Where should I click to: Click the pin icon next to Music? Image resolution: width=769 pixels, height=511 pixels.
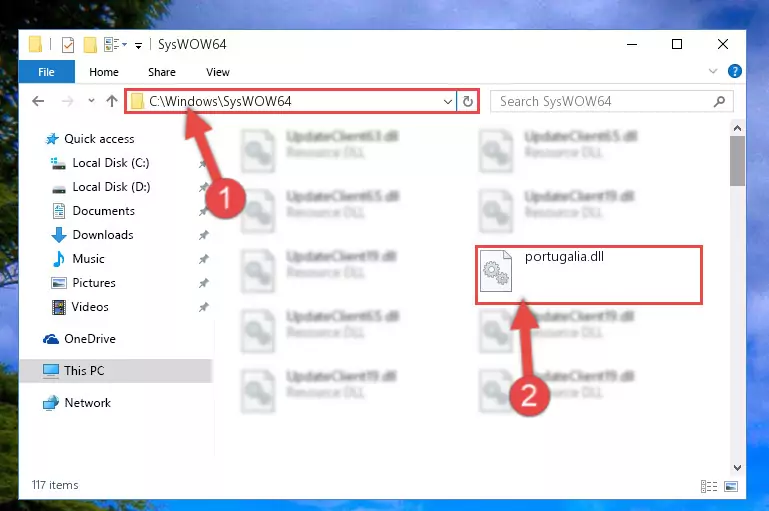point(204,259)
